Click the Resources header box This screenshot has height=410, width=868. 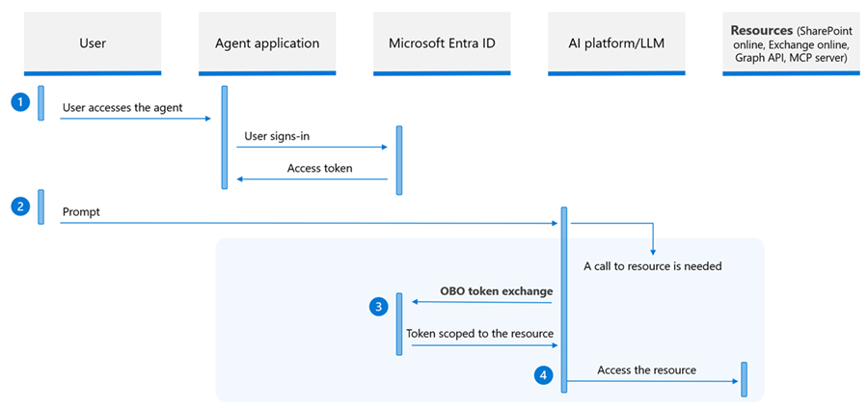tap(791, 43)
